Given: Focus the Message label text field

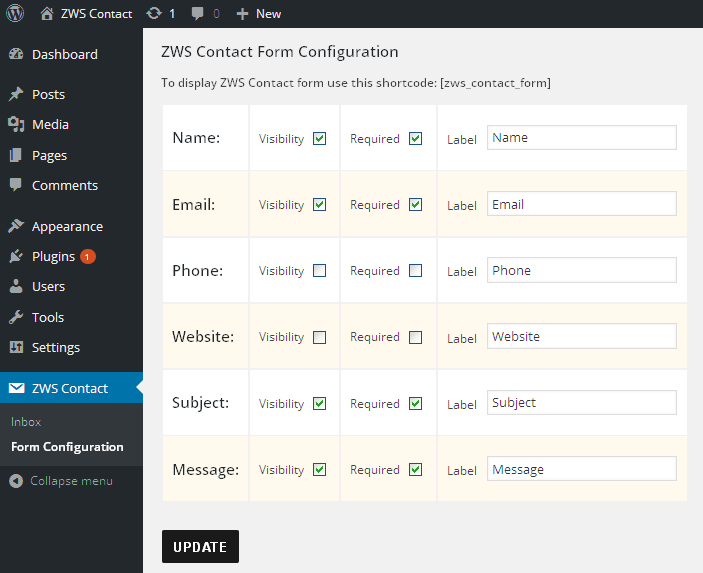Looking at the screenshot, I should point(582,469).
